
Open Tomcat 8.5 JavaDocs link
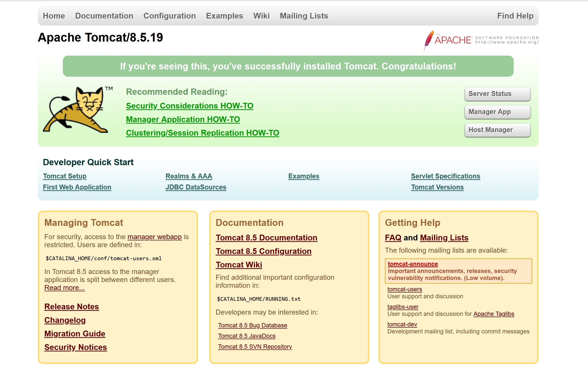[247, 336]
